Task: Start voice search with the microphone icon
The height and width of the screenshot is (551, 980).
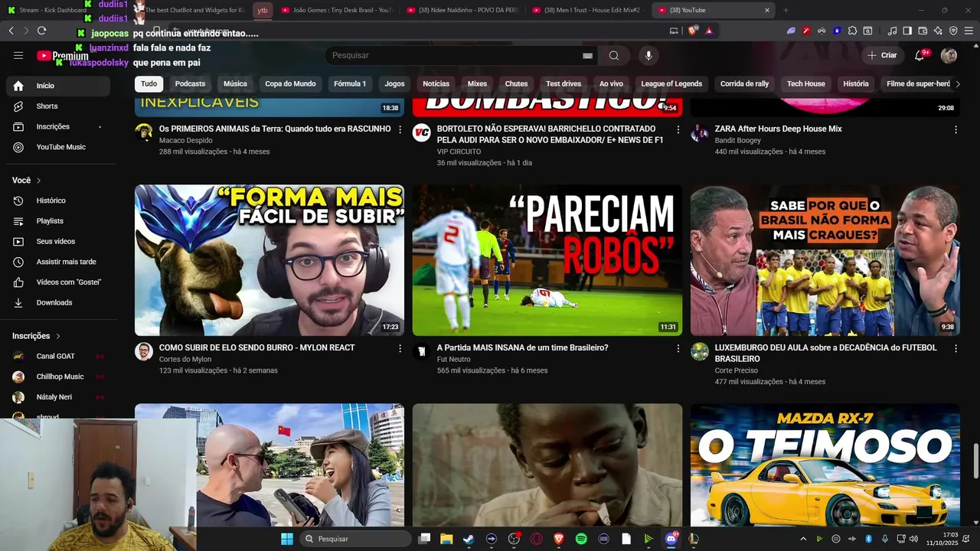Action: [648, 55]
